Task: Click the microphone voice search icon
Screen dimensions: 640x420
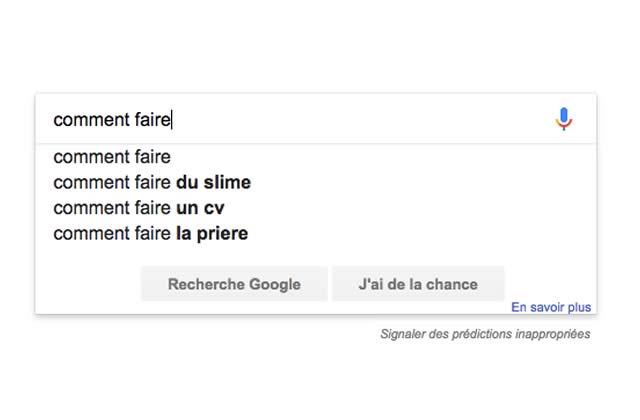Action: coord(564,120)
